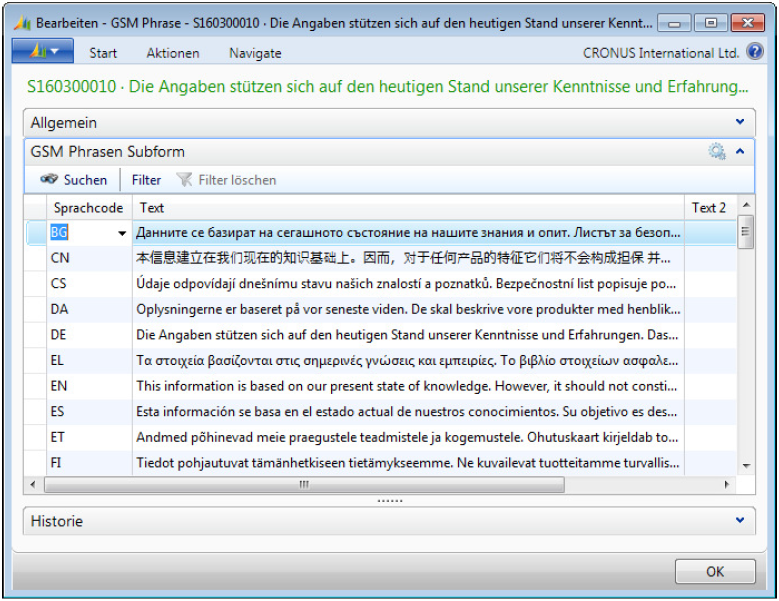Click the Filter löschen funnel icon
The width and height of the screenshot is (779, 601).
[x=184, y=180]
